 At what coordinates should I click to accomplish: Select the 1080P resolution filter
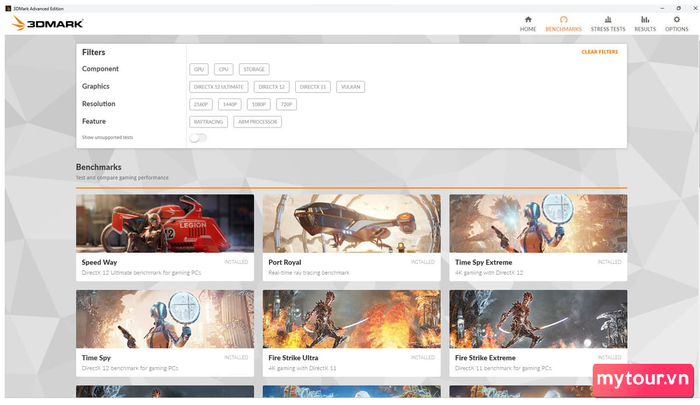[x=258, y=104]
